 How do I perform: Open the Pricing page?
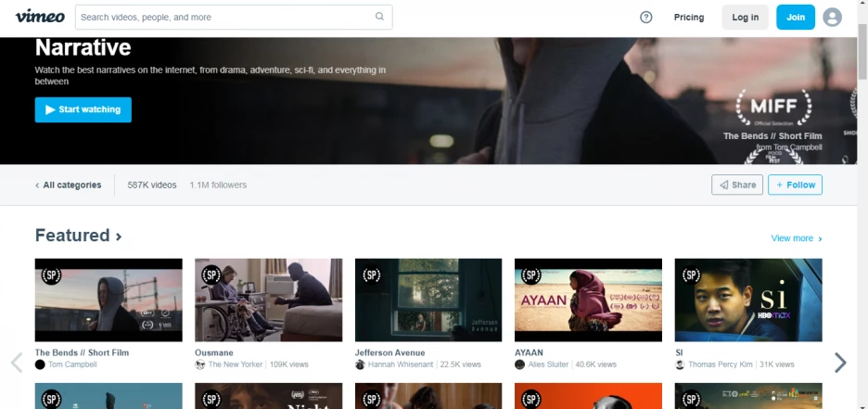688,17
